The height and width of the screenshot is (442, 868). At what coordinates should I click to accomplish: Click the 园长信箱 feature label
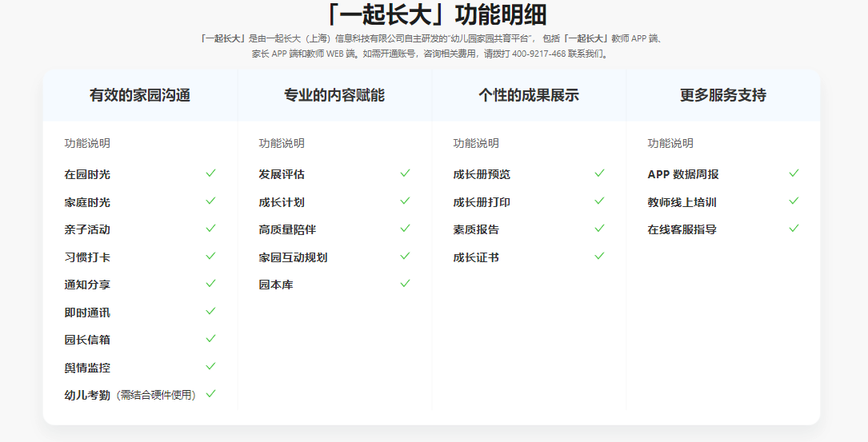pyautogui.click(x=87, y=340)
